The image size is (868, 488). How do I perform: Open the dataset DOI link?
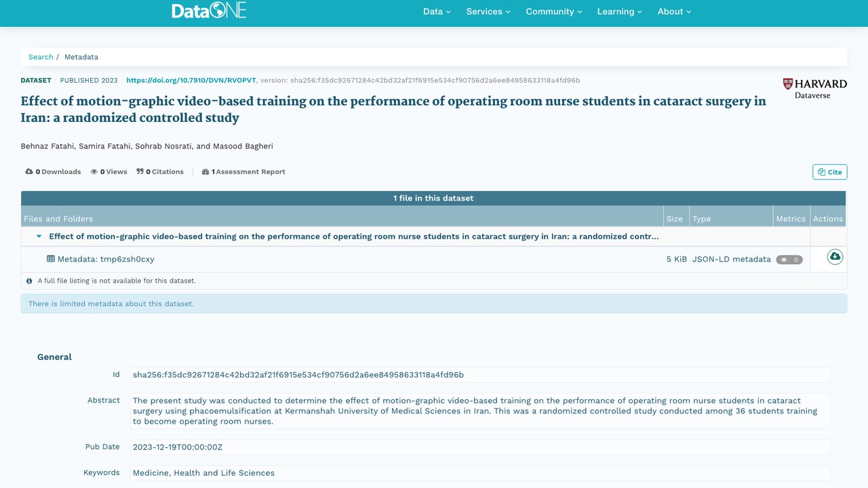click(x=191, y=80)
